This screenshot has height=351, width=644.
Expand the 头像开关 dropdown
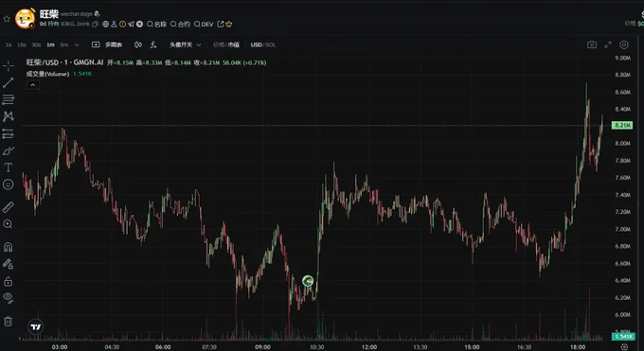tap(186, 44)
